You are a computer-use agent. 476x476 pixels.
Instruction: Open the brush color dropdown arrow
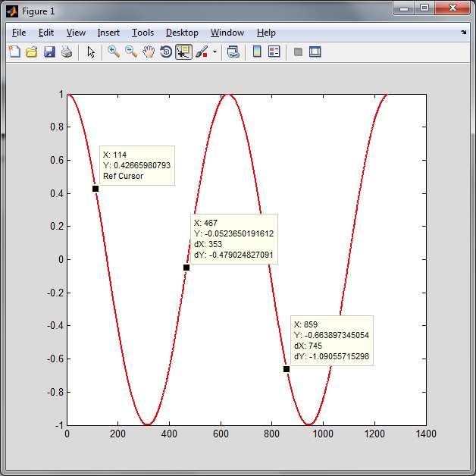(x=215, y=52)
